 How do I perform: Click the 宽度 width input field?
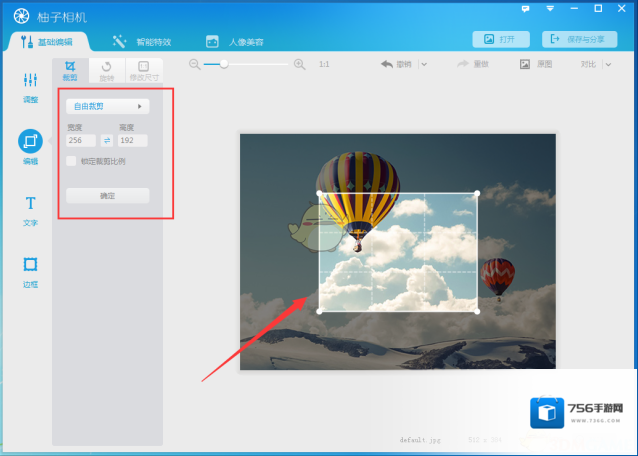81,141
